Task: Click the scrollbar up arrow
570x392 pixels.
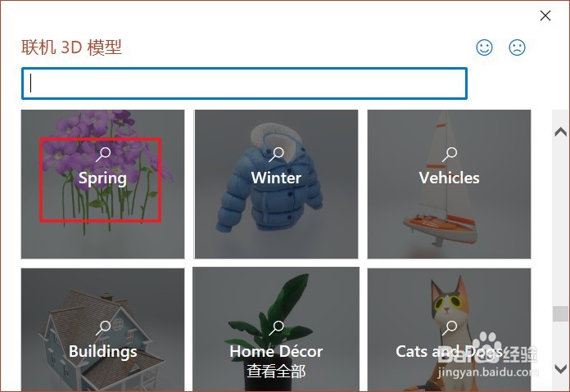Action: click(561, 132)
